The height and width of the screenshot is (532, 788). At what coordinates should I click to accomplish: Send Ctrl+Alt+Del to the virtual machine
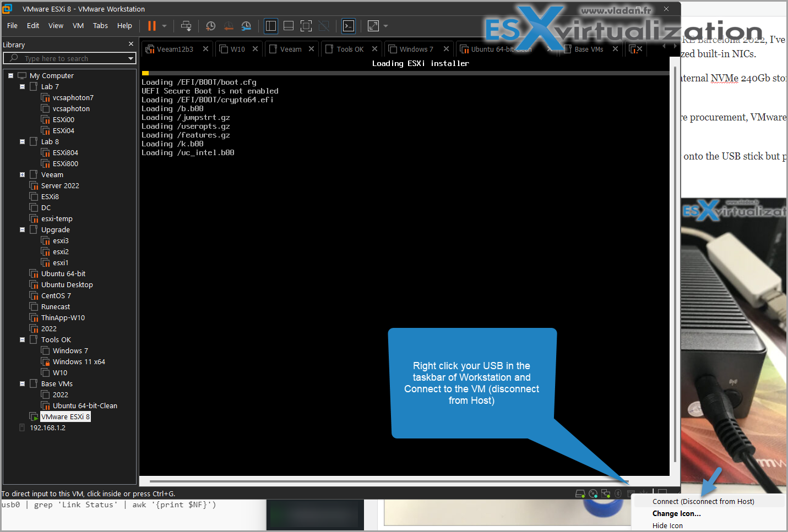[186, 26]
